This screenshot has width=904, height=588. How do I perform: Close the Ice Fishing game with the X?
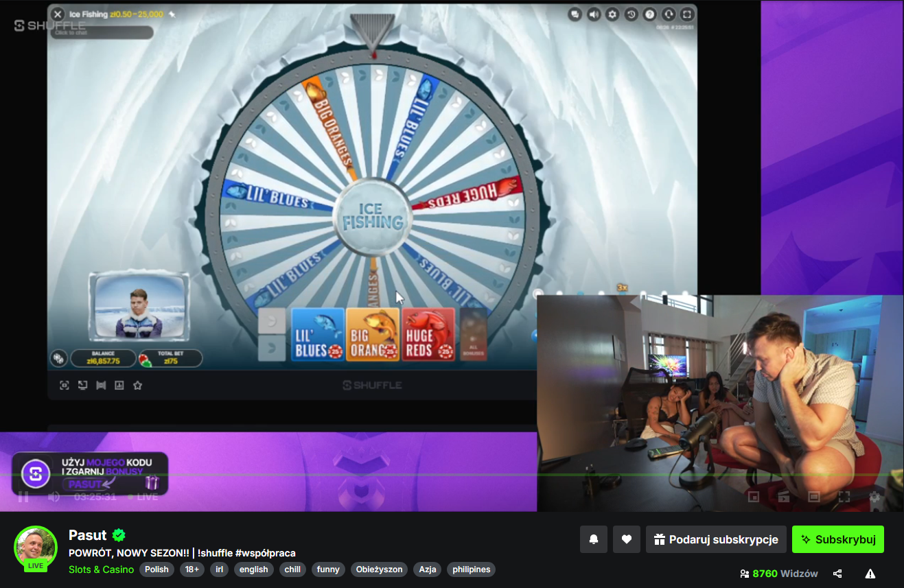(x=58, y=14)
